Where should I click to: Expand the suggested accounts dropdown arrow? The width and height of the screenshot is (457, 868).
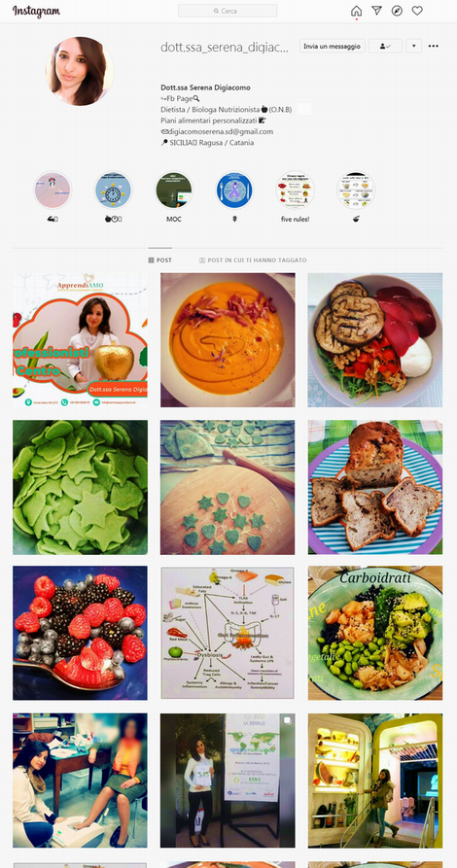[x=414, y=46]
